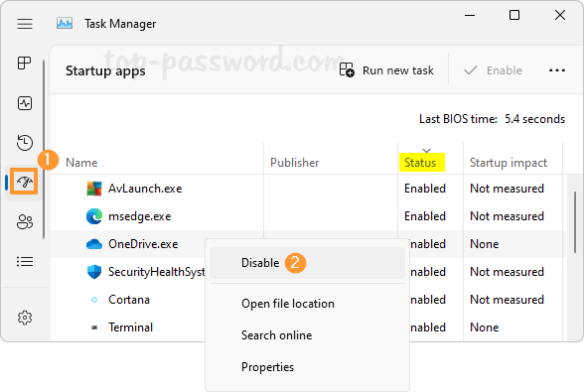Viewport: 584px width, 392px height.
Task: Open the App history page icon
Action: 25,143
